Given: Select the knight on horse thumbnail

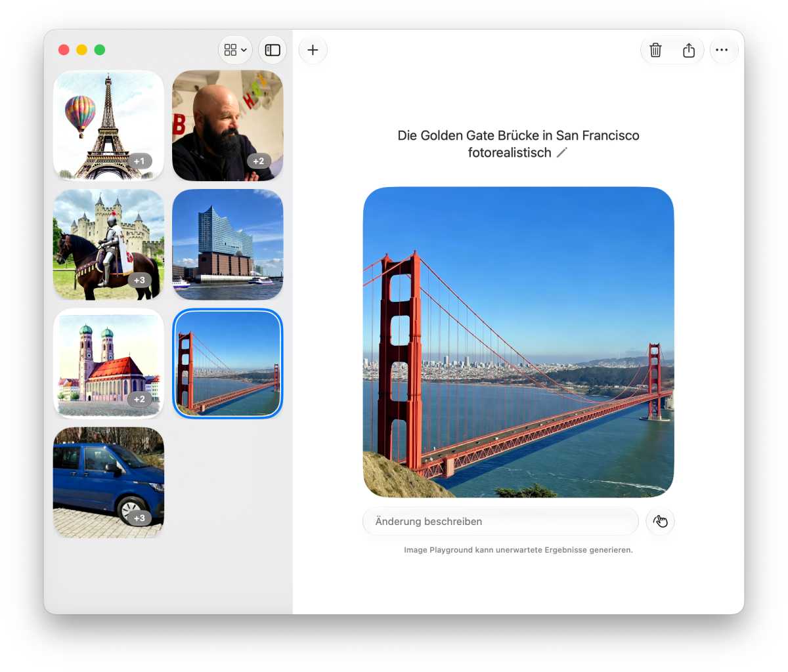Looking at the screenshot, I should click(108, 244).
